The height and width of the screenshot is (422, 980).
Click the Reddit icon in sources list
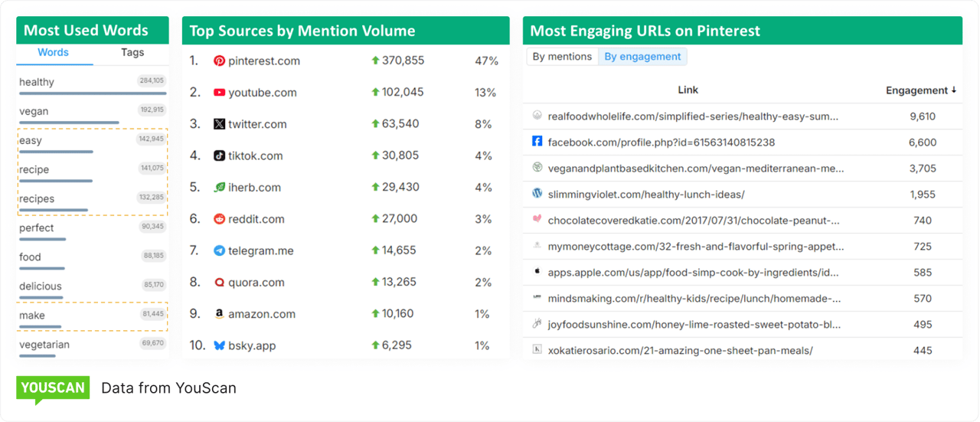(219, 219)
